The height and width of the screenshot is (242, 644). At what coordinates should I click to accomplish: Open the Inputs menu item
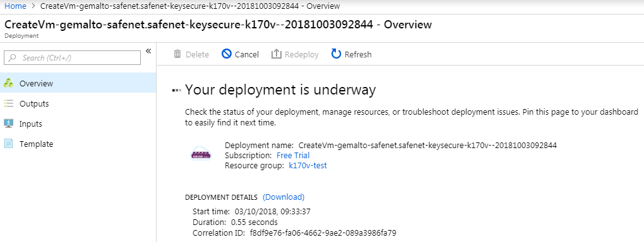78,124
